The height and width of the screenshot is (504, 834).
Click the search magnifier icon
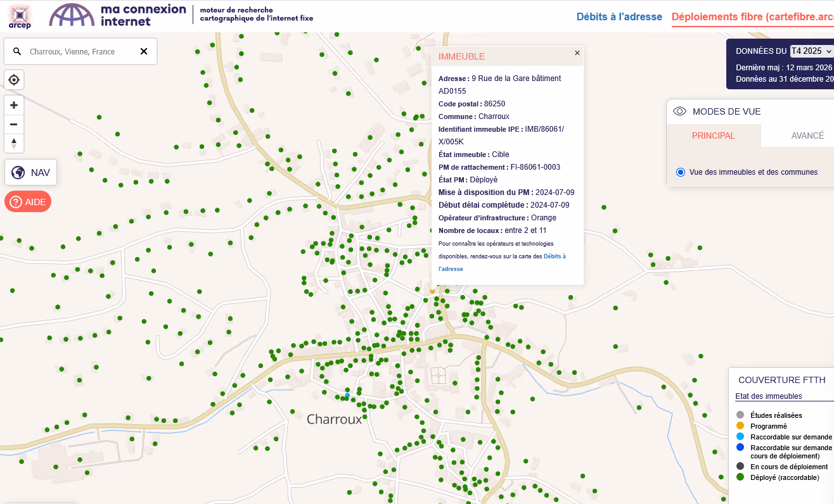coord(17,52)
